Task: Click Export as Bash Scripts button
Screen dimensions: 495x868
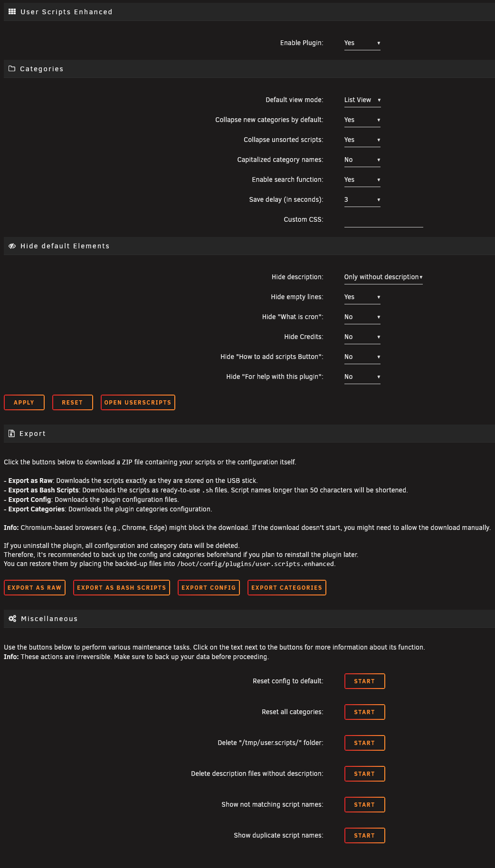Action: click(122, 587)
